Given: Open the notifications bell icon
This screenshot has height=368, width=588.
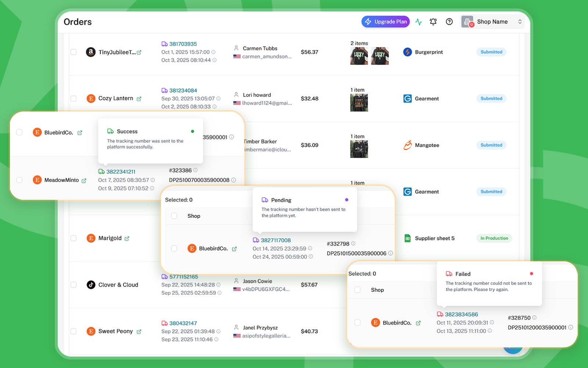Looking at the screenshot, I should 433,22.
